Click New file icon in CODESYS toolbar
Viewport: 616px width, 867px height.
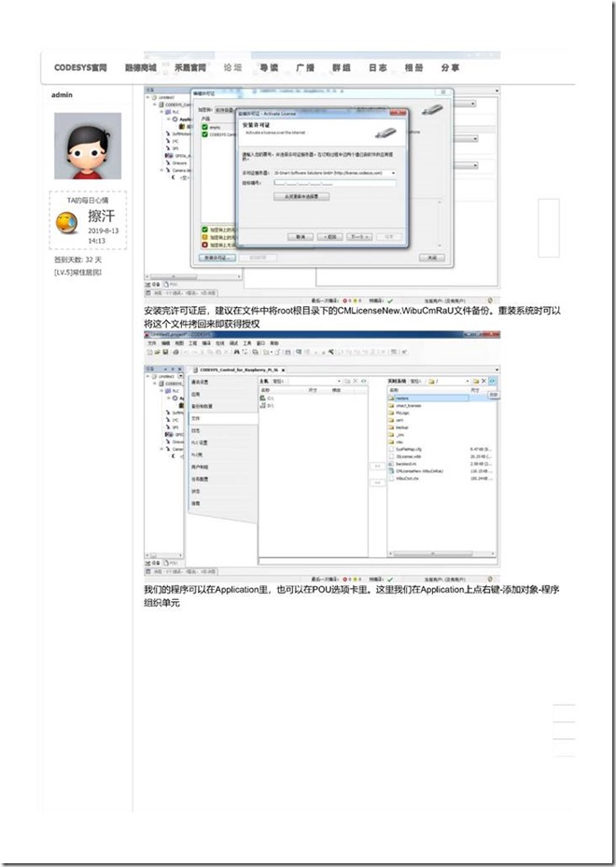[x=150, y=352]
